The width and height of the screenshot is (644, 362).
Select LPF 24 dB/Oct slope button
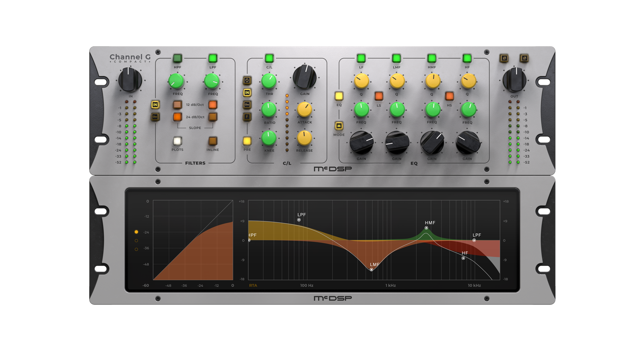pyautogui.click(x=213, y=117)
